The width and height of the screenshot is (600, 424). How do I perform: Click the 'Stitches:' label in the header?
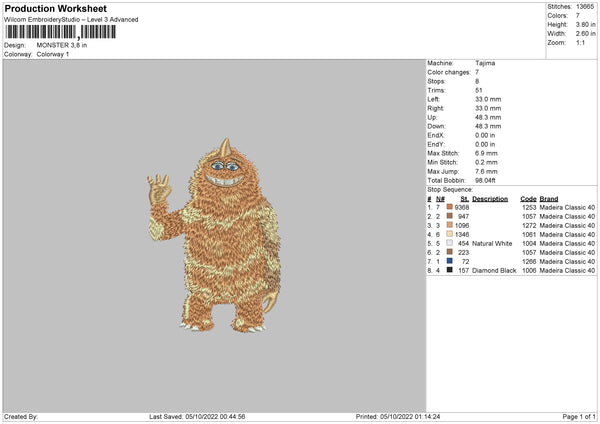click(x=559, y=7)
